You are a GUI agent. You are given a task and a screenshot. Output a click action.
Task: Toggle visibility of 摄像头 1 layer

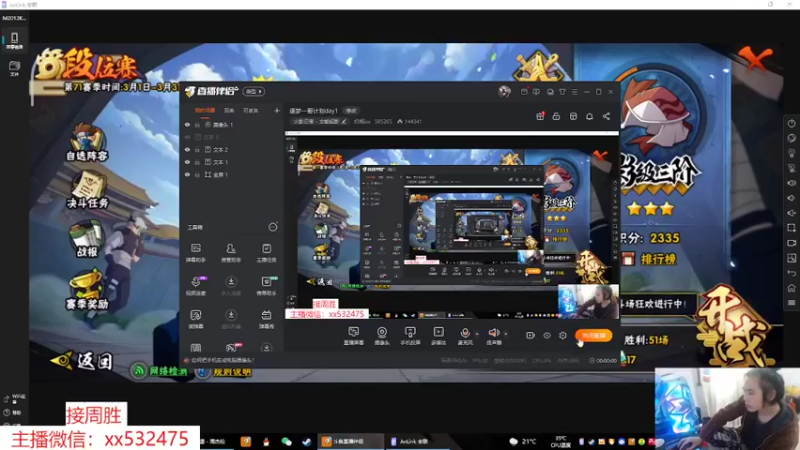point(187,124)
